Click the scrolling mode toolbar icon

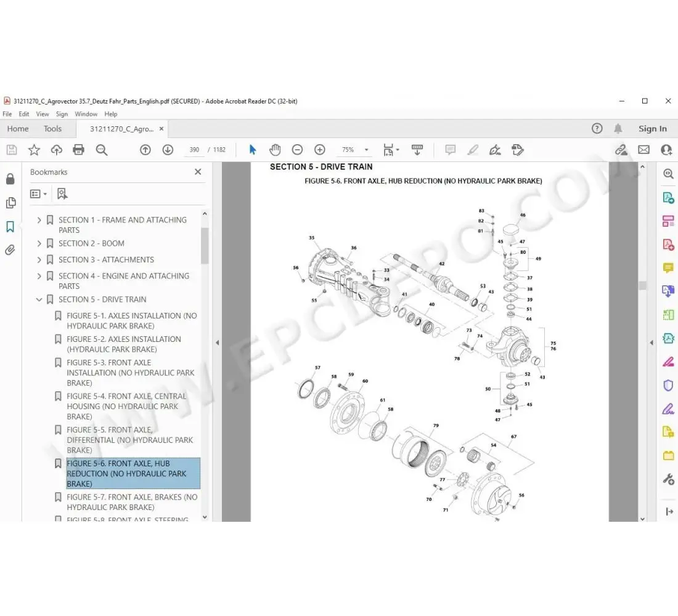pos(417,150)
